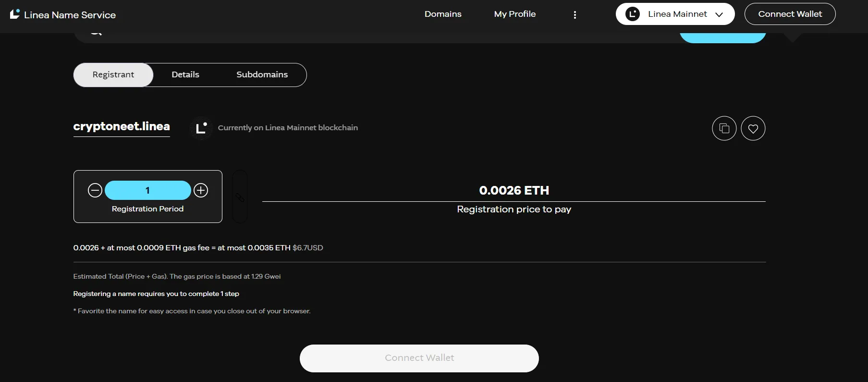Decrease registration period with minus icon
The height and width of the screenshot is (382, 868).
[x=95, y=190]
